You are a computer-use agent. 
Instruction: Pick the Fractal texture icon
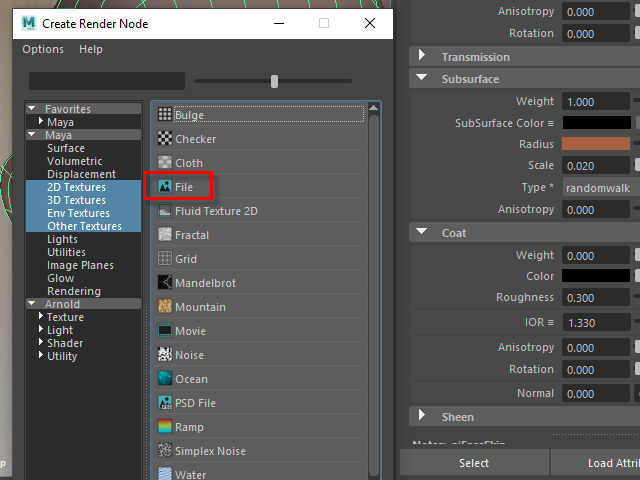click(x=165, y=235)
